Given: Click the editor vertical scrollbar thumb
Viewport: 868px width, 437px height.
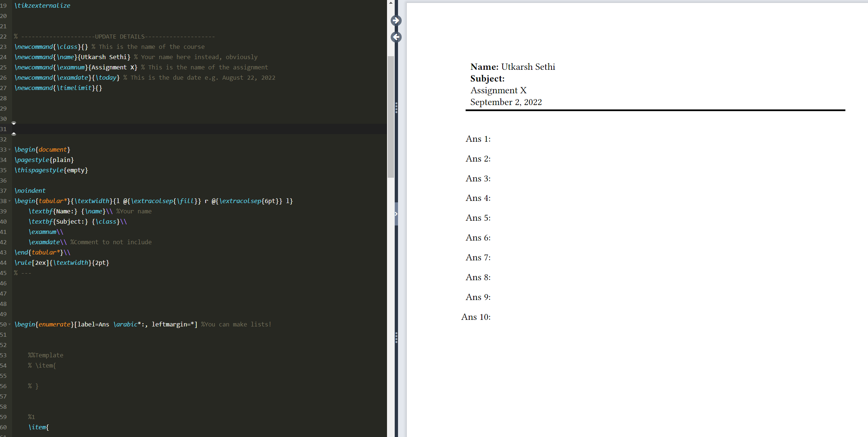Looking at the screenshot, I should [x=391, y=118].
